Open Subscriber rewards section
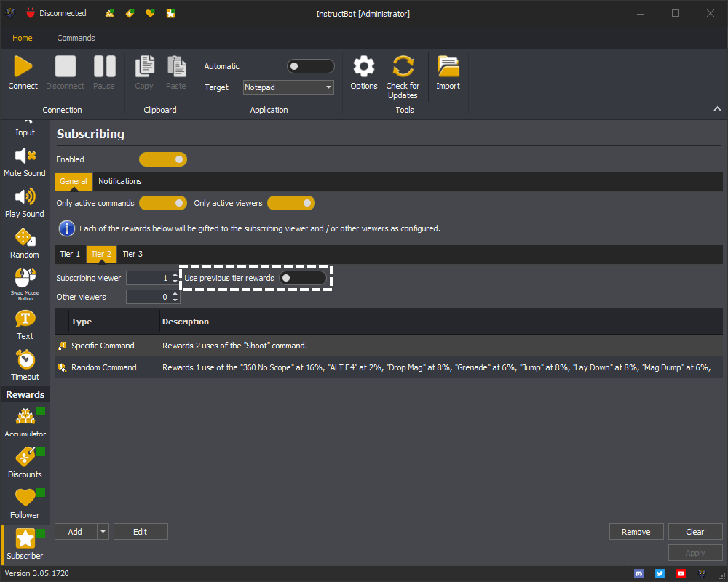The height and width of the screenshot is (582, 728). [25, 544]
